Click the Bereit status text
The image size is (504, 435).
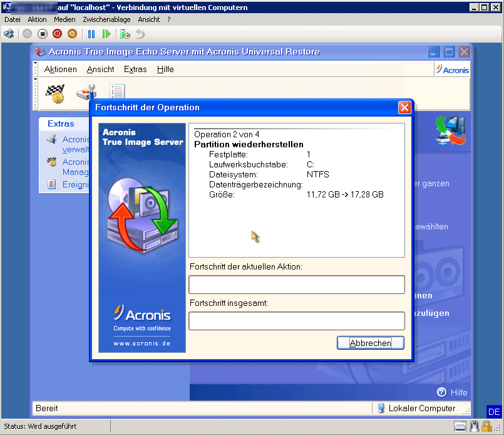(46, 408)
